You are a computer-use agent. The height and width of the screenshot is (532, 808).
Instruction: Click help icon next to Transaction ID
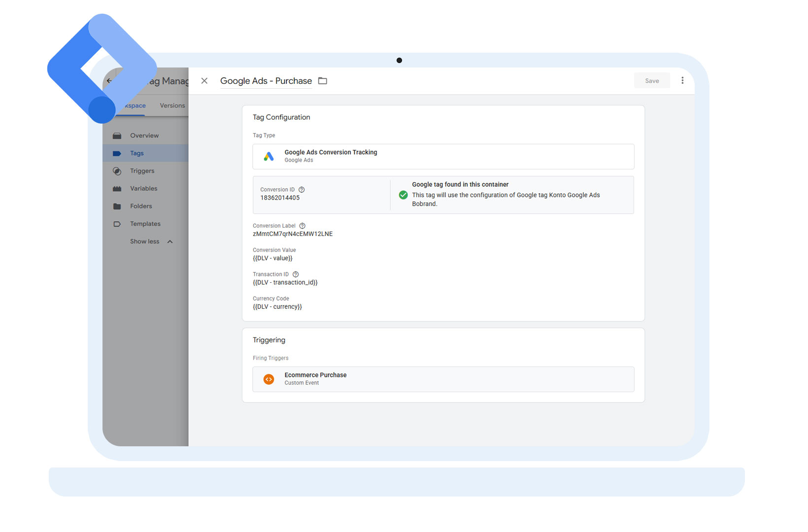pyautogui.click(x=296, y=274)
